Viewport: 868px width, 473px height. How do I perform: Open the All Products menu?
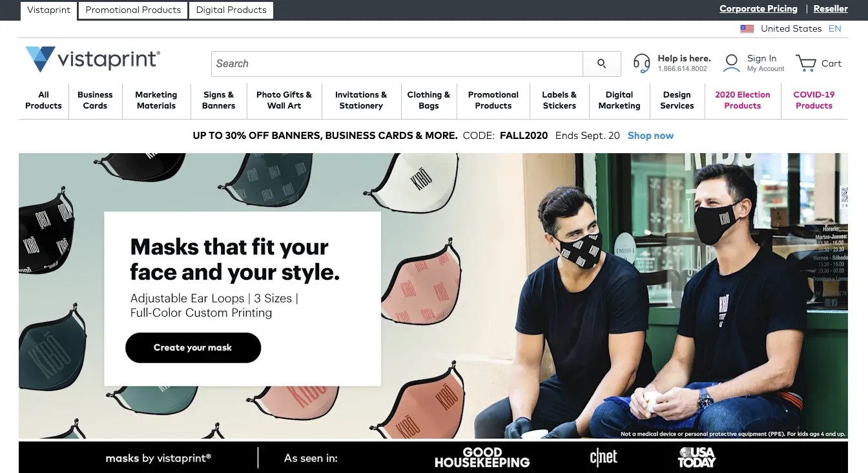click(43, 100)
